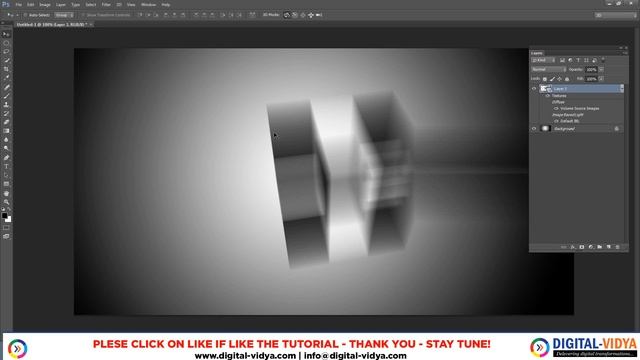Click the Scale 3D object mode icon
The width and height of the screenshot is (640, 360).
click(x=319, y=15)
